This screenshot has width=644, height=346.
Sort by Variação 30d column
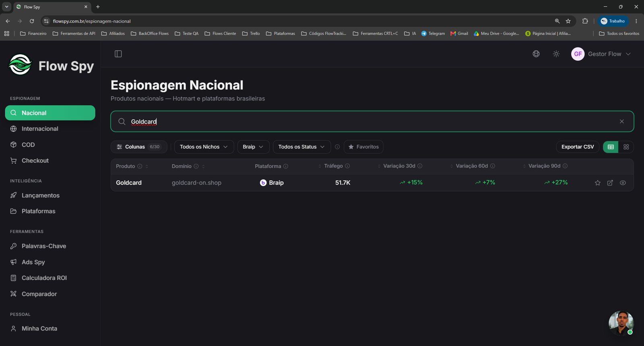(x=399, y=166)
